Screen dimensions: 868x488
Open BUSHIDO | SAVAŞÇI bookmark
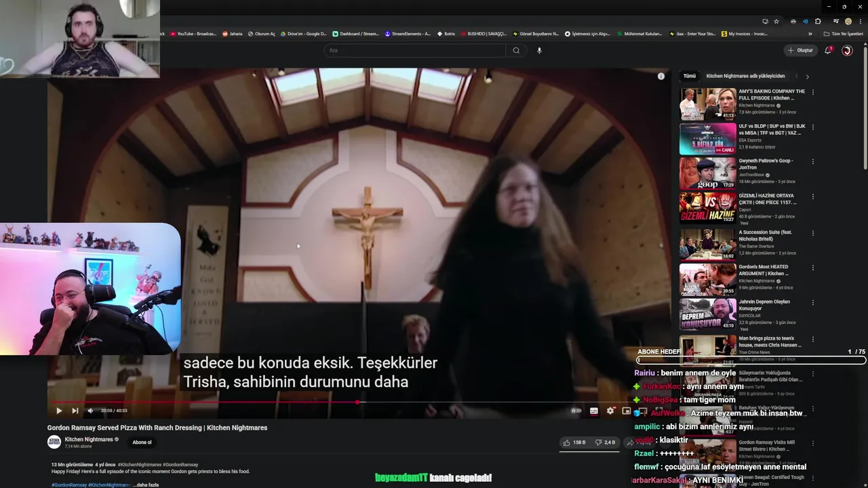click(484, 34)
